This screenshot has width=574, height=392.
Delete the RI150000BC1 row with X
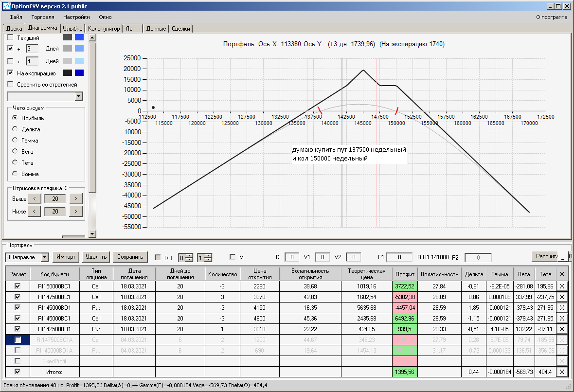coord(562,286)
